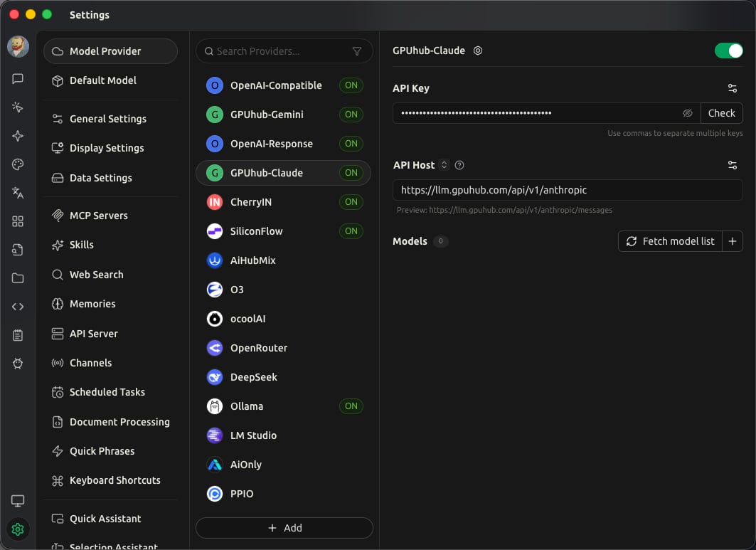Click the filter icon in provider search
Image resolution: width=756 pixels, height=550 pixels.
click(357, 51)
